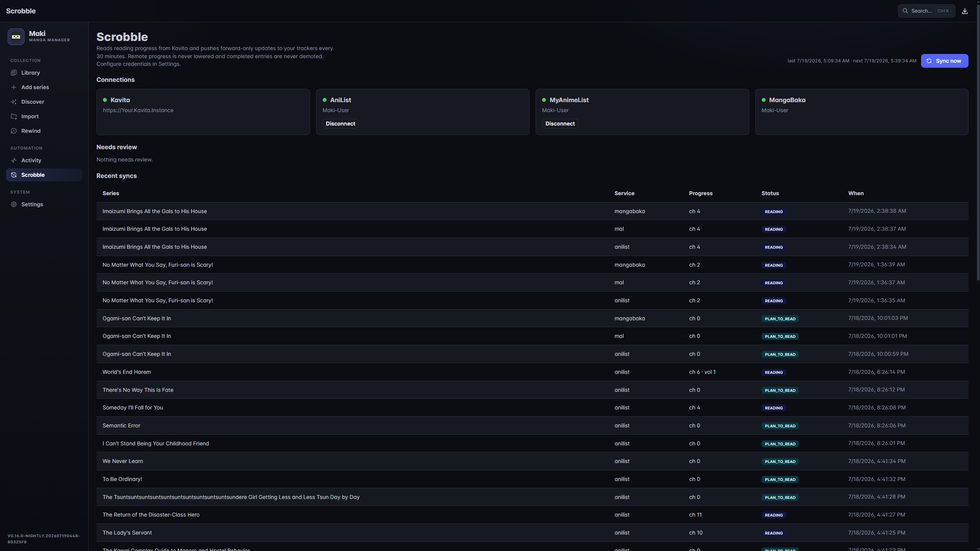Click the Status column header
Screen dimensions: 980x551
point(770,193)
